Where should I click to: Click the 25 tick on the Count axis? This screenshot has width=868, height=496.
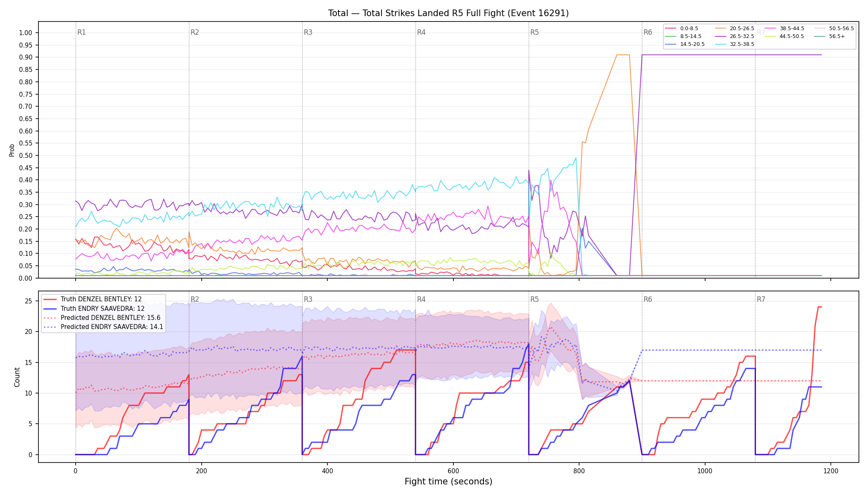point(29,301)
